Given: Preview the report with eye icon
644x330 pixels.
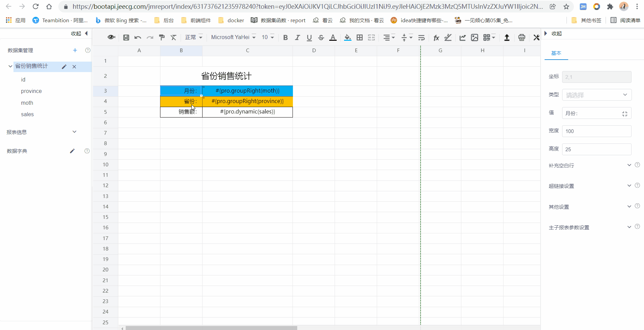Looking at the screenshot, I should pyautogui.click(x=111, y=37).
